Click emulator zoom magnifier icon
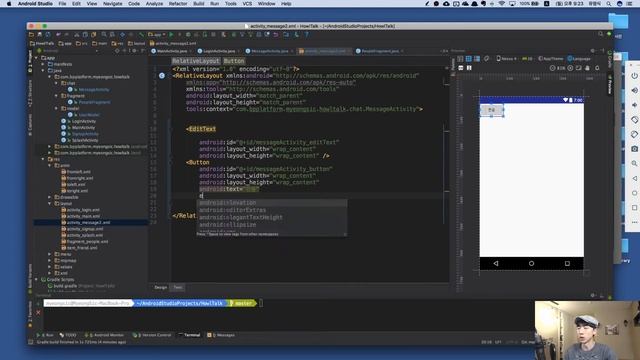Screen dimensions: 640x360 634,164
